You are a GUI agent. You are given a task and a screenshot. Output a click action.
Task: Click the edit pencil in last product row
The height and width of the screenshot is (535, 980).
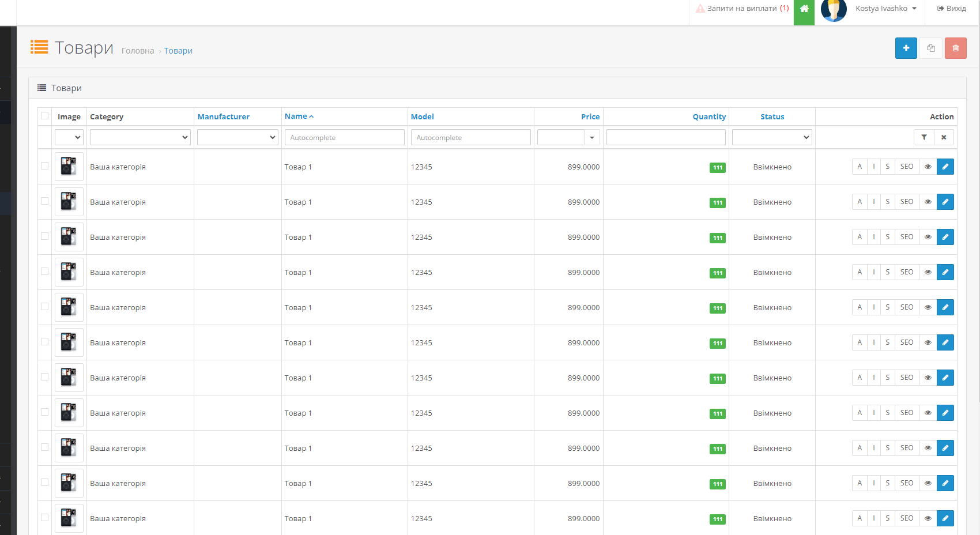[945, 518]
